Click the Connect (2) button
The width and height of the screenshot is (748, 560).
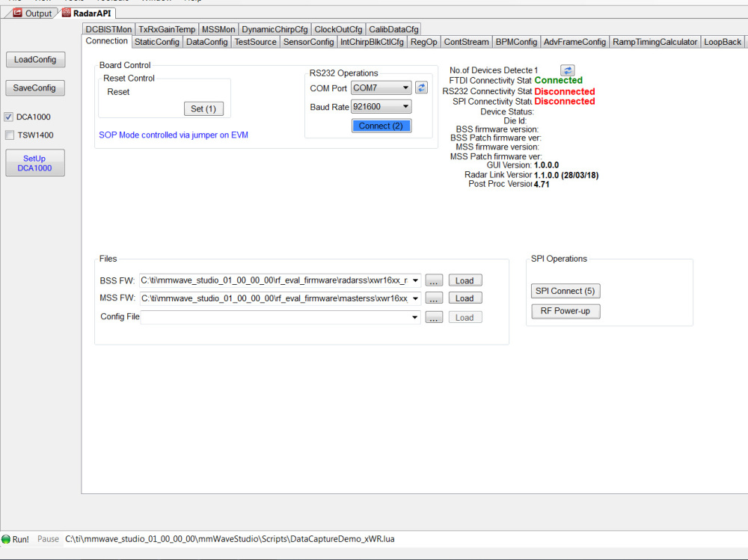tap(381, 126)
